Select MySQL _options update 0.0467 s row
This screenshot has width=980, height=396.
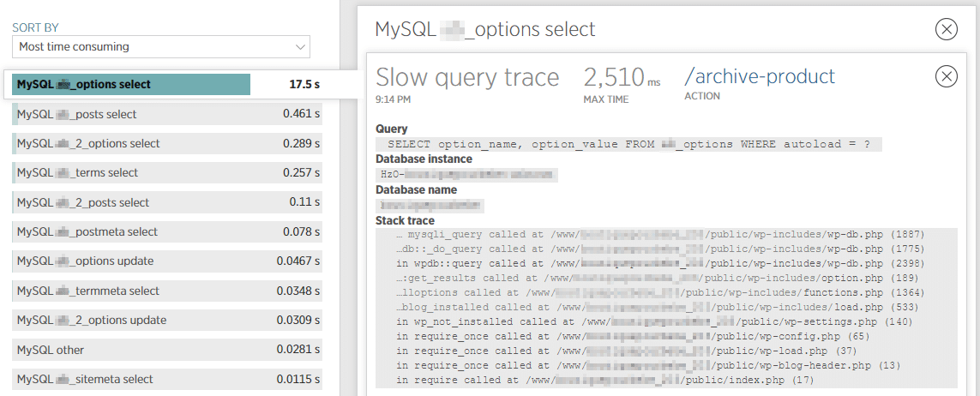[167, 261]
